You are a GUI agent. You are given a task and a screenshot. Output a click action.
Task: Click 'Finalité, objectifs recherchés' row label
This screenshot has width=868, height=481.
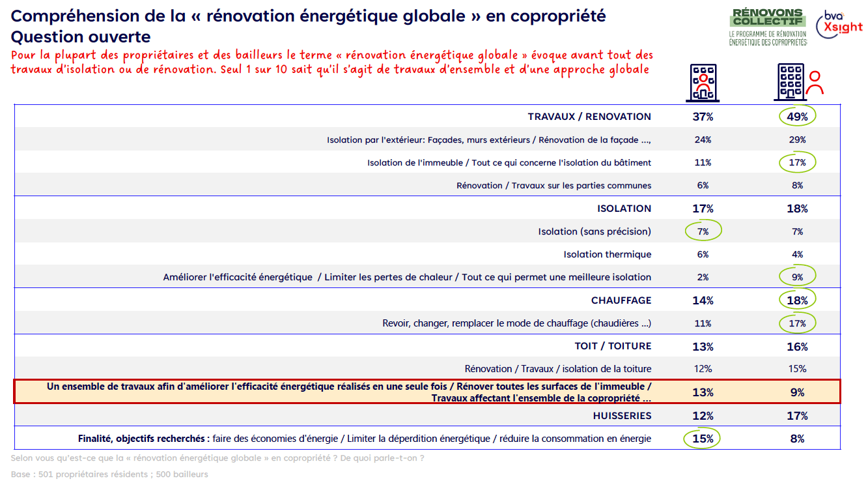(x=365, y=439)
